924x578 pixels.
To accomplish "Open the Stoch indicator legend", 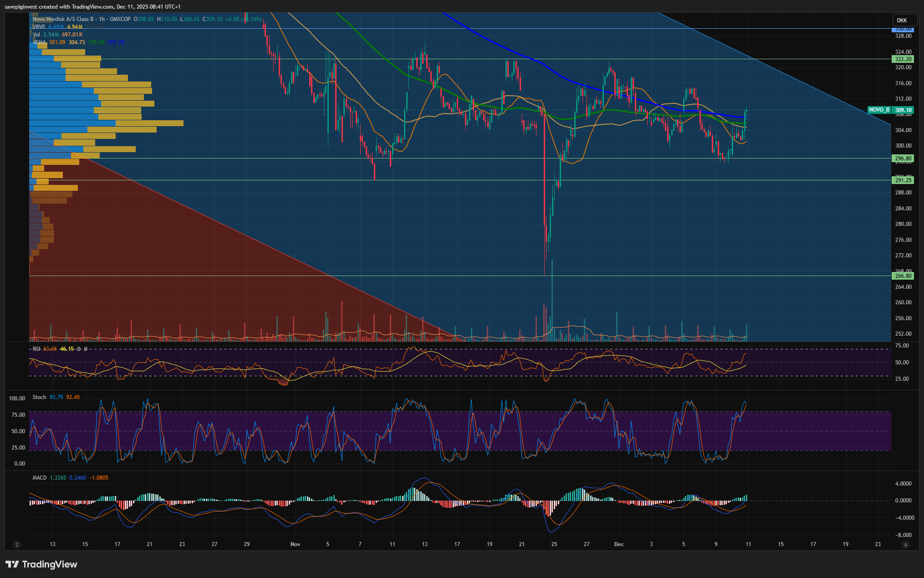I will click(x=39, y=397).
